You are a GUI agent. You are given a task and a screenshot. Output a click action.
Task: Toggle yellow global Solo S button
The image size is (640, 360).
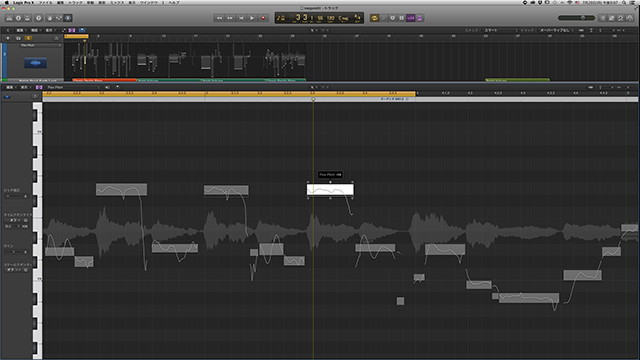[29, 38]
